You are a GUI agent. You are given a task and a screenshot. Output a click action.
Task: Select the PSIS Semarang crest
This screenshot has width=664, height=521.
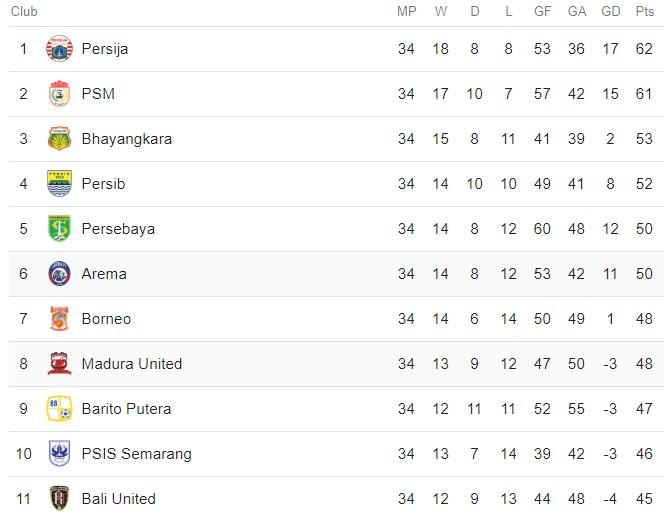pyautogui.click(x=60, y=454)
